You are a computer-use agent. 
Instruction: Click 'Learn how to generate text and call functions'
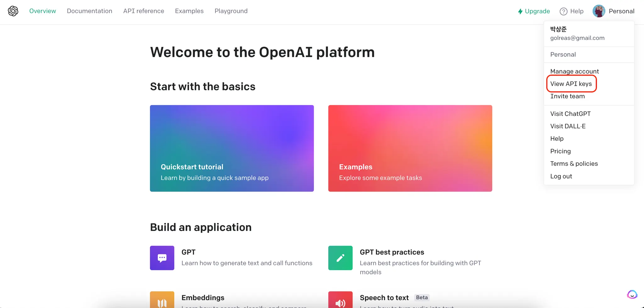(247, 263)
